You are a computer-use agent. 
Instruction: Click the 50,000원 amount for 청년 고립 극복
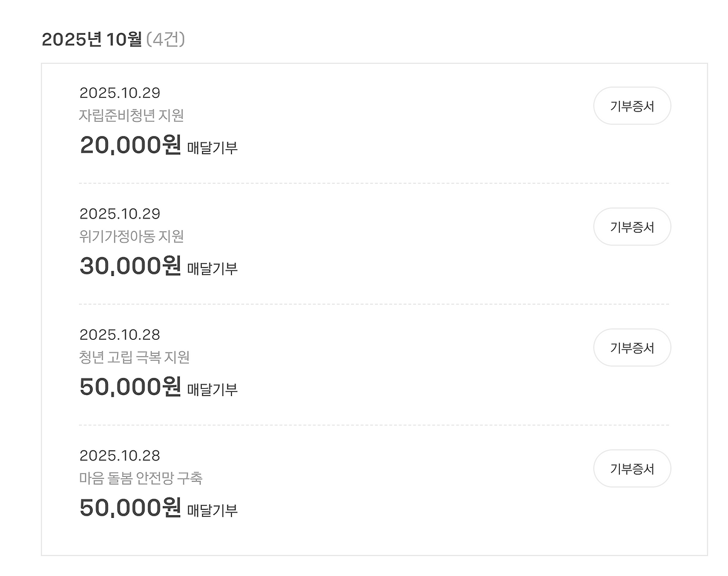pyautogui.click(x=130, y=387)
